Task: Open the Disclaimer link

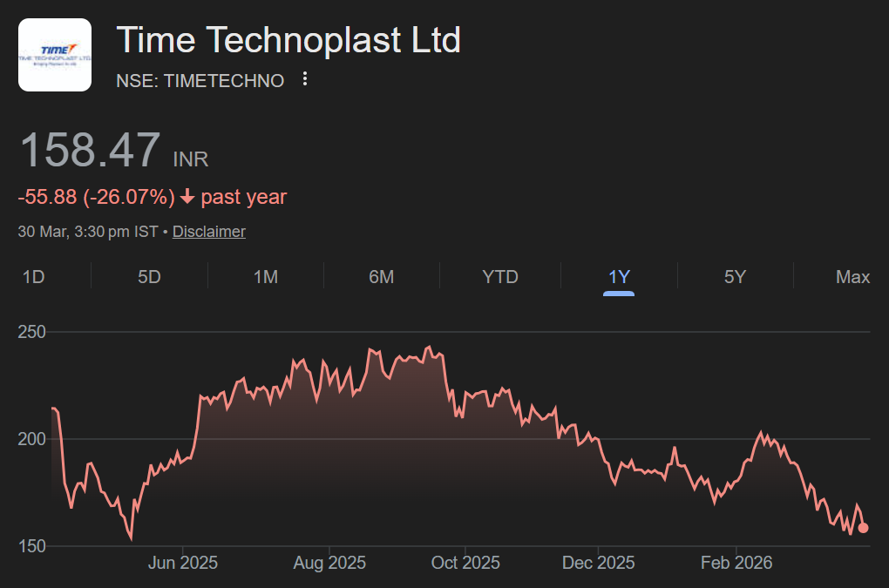Action: (208, 231)
